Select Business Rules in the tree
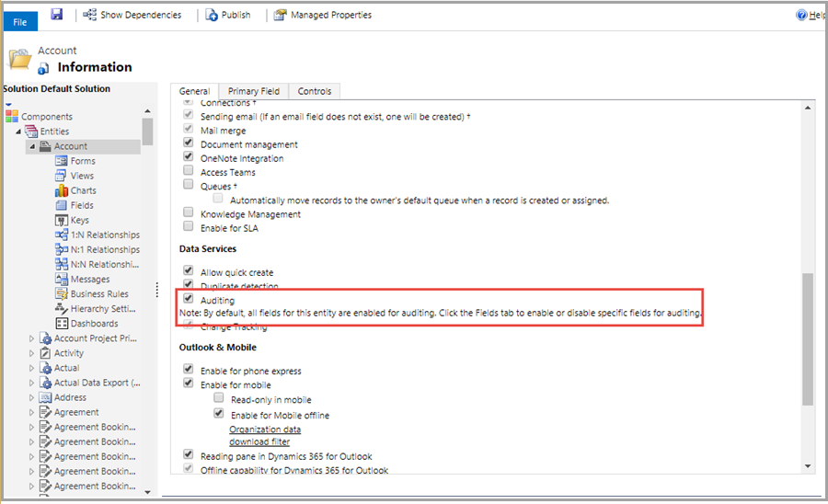Viewport: 828px width, 504px height. [x=99, y=294]
